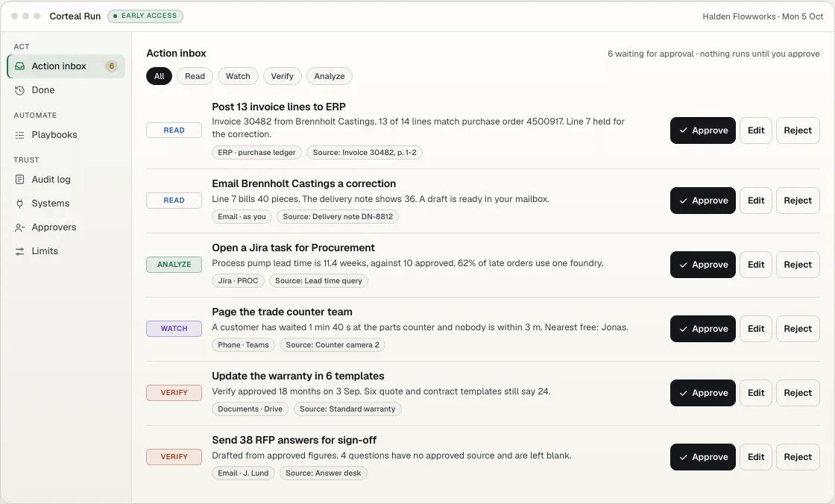The height and width of the screenshot is (504, 835).
Task: Approve opening the Jira task for Procurement
Action: click(x=703, y=265)
